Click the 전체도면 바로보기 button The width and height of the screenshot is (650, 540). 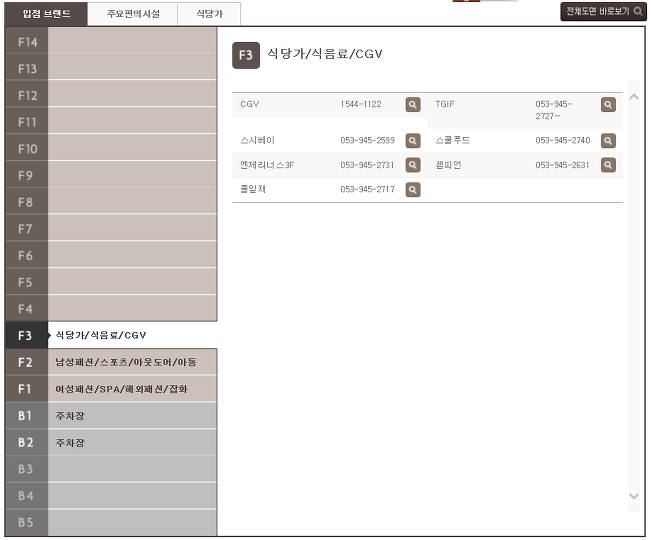click(603, 12)
